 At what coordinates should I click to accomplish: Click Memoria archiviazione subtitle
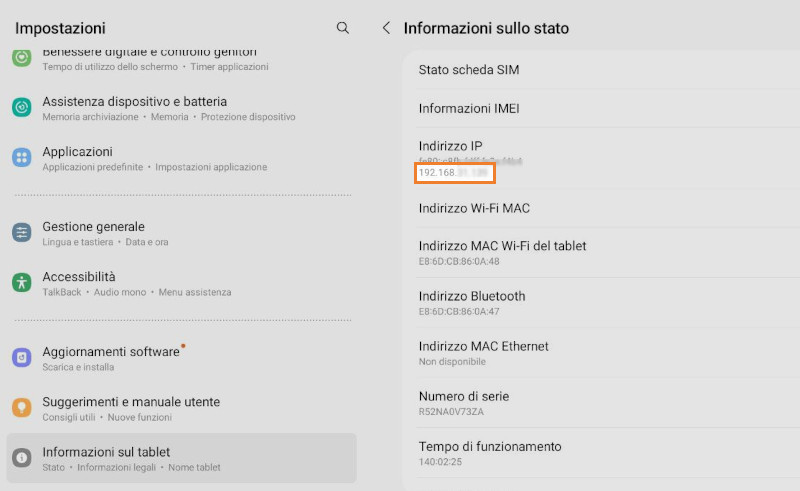[90, 117]
